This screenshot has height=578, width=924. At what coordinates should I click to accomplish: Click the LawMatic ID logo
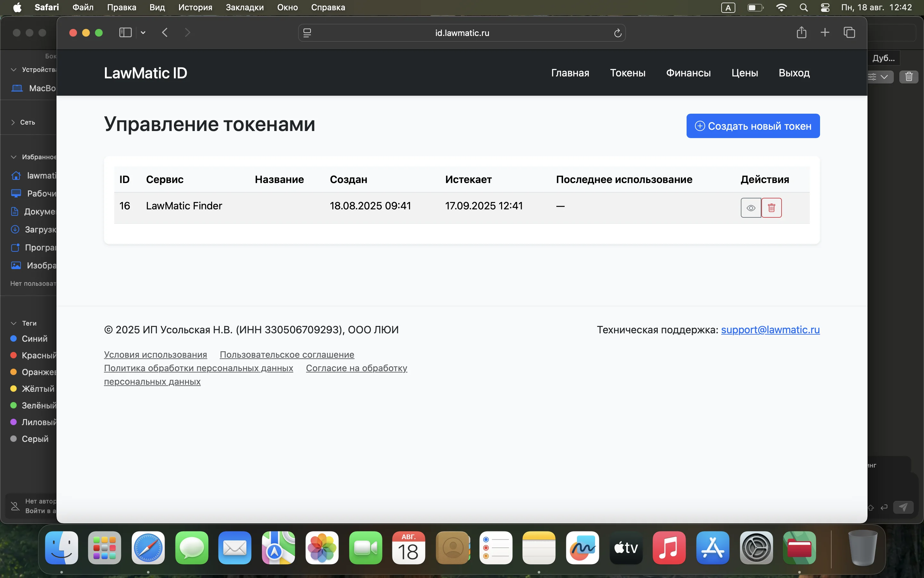coord(145,73)
